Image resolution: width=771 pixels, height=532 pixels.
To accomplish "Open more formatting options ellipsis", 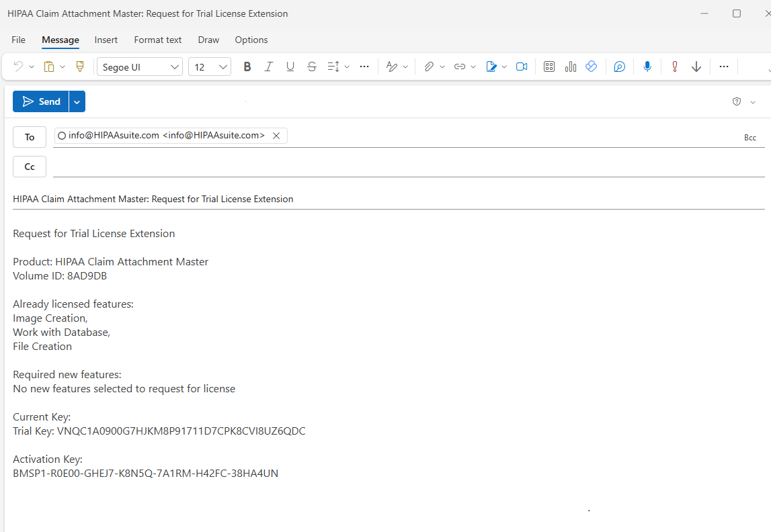I will pyautogui.click(x=364, y=66).
